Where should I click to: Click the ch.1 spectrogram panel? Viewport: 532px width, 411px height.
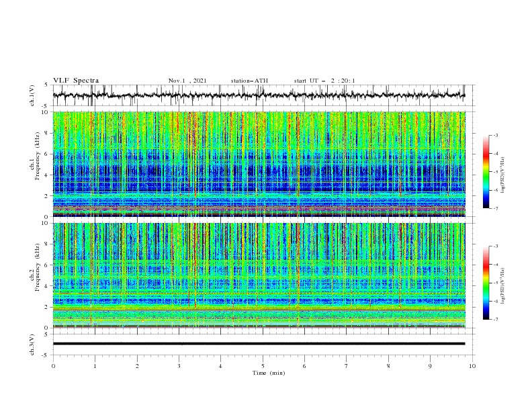point(259,164)
